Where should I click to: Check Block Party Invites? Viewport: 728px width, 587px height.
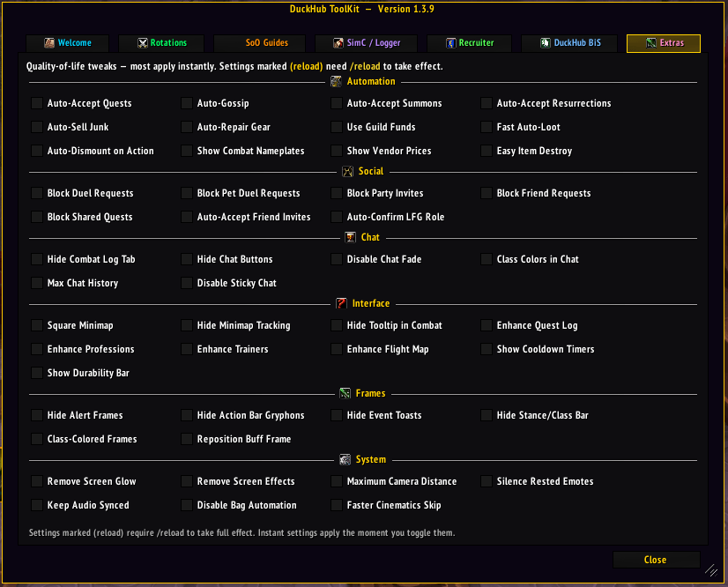click(x=337, y=193)
